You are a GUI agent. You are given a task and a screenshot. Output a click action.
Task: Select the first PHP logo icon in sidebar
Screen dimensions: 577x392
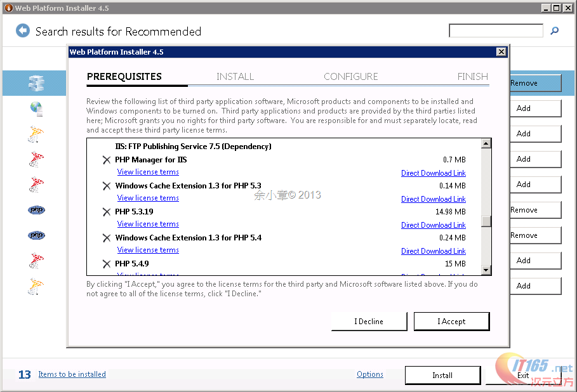[36, 210]
